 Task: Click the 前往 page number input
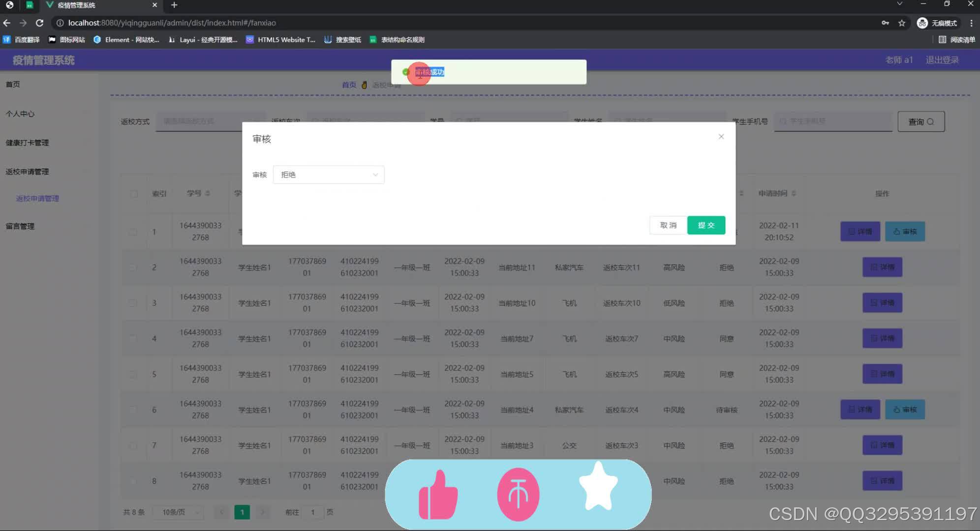tap(312, 512)
